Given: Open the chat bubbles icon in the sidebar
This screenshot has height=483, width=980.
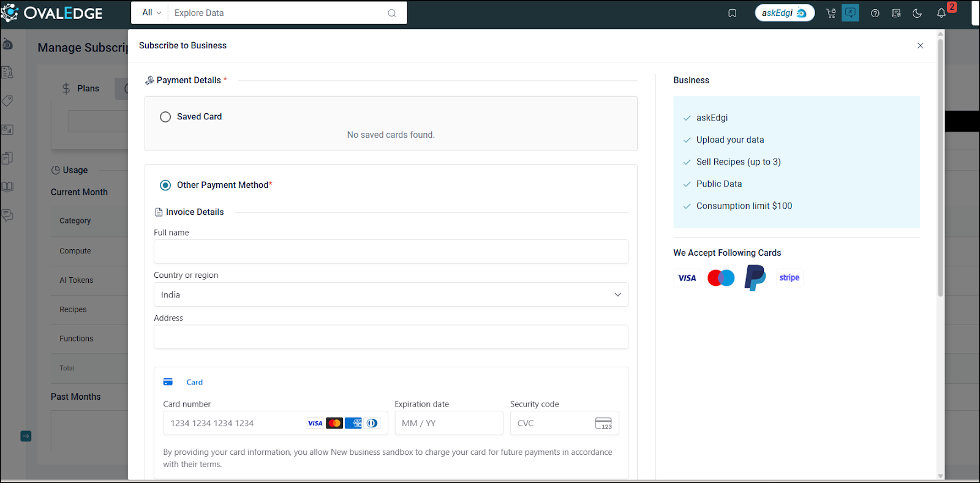Looking at the screenshot, I should tap(7, 215).
